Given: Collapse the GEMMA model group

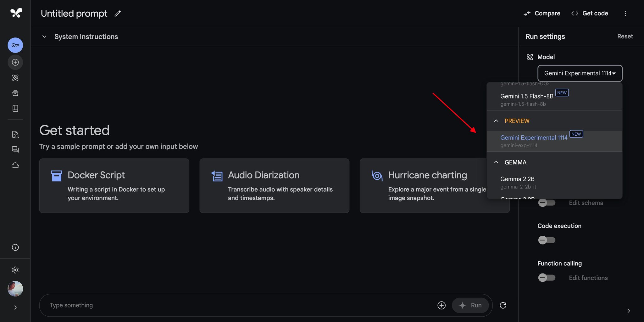Looking at the screenshot, I should [x=496, y=162].
